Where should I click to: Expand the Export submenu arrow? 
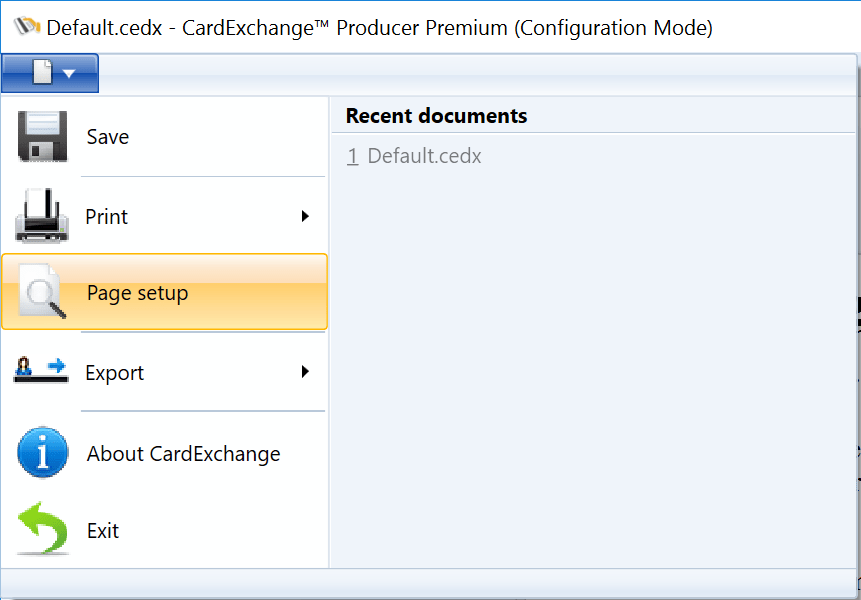(x=305, y=372)
